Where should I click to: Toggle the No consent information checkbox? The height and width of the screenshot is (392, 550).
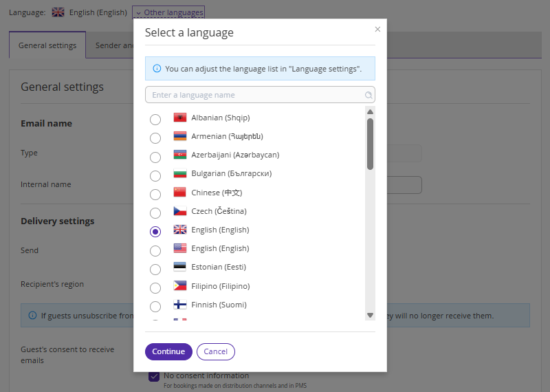point(154,376)
